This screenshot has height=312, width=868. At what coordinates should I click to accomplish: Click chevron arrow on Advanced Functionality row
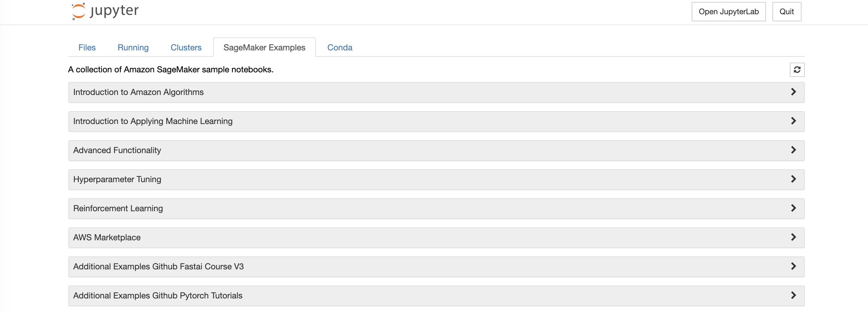(793, 150)
